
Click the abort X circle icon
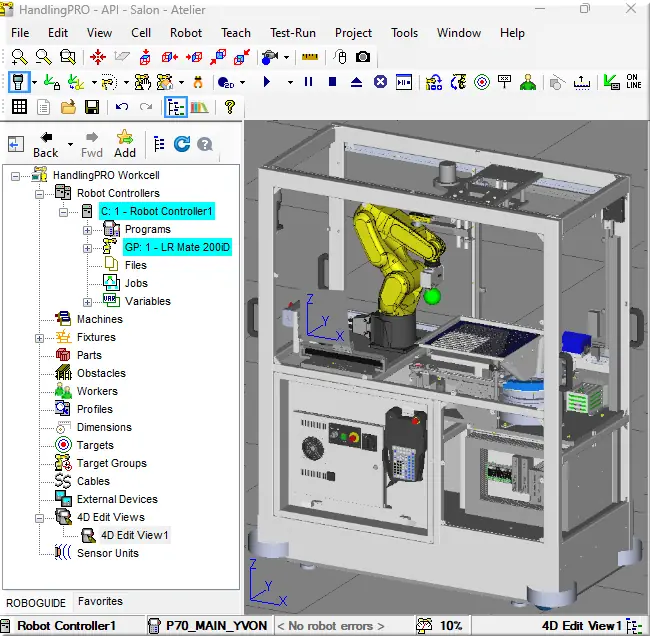tap(380, 82)
